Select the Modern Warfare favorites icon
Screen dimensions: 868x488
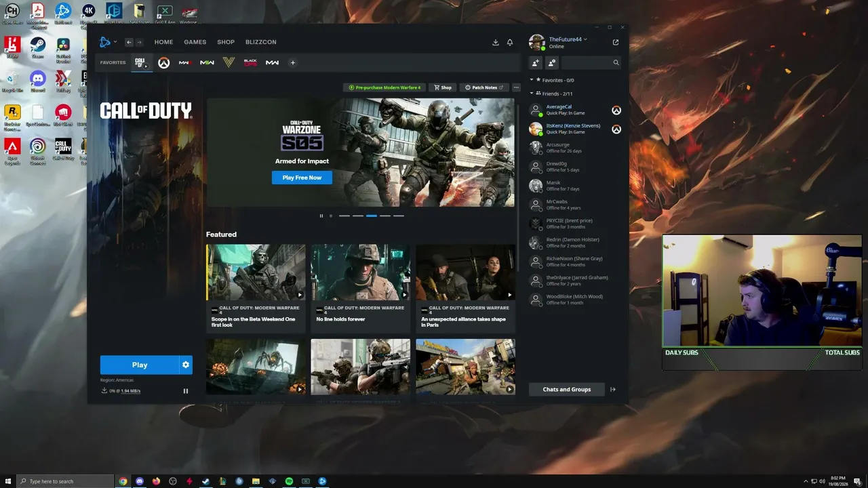click(x=272, y=62)
